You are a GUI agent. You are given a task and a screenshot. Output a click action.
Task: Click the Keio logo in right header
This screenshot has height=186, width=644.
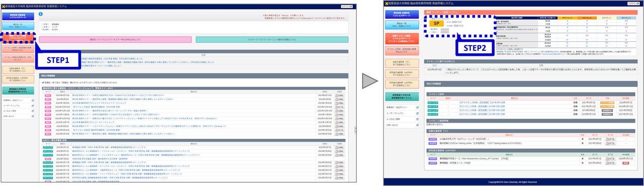[x=387, y=4]
